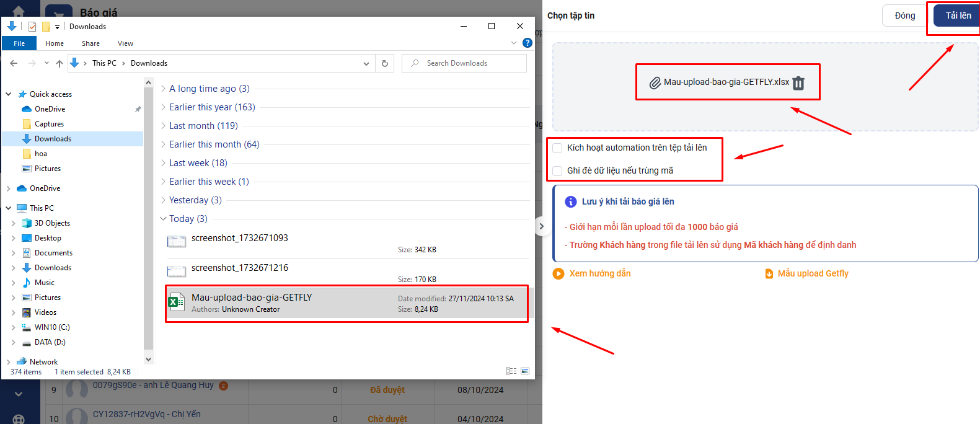Viewport: 980px width, 424px height.
Task: Click the Back navigation arrow in Explorer
Action: 14,63
